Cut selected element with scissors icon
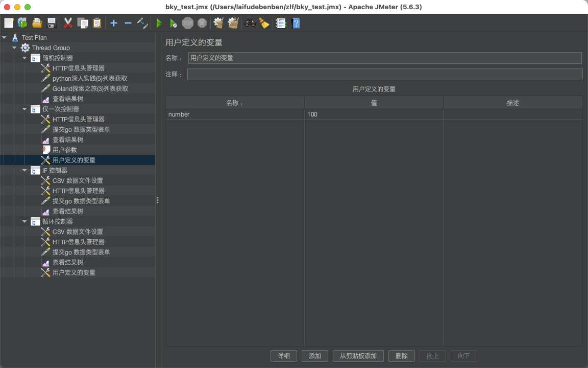 (68, 24)
